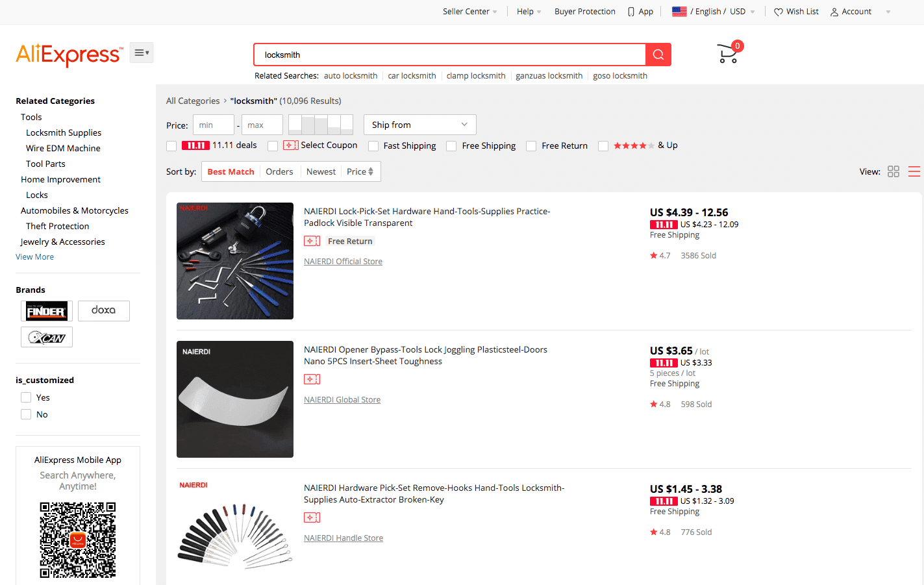
Task: Open the Ship from dropdown
Action: click(x=420, y=125)
